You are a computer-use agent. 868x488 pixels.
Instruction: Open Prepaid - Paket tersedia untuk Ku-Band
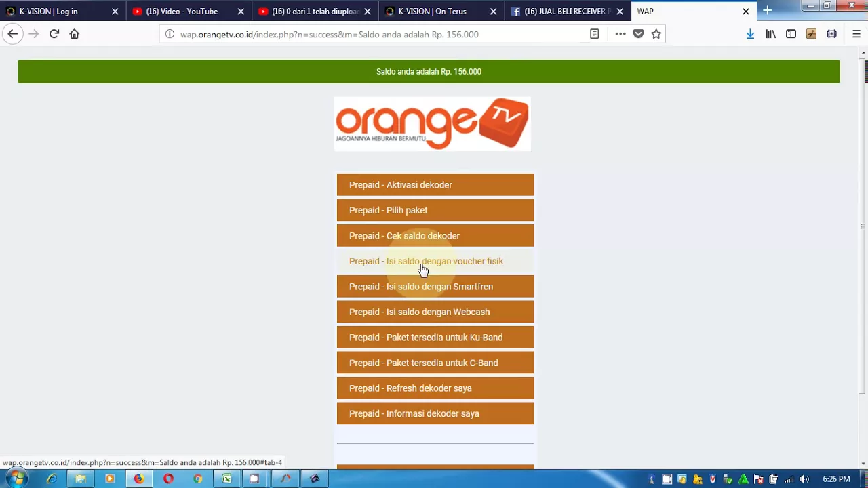point(435,338)
